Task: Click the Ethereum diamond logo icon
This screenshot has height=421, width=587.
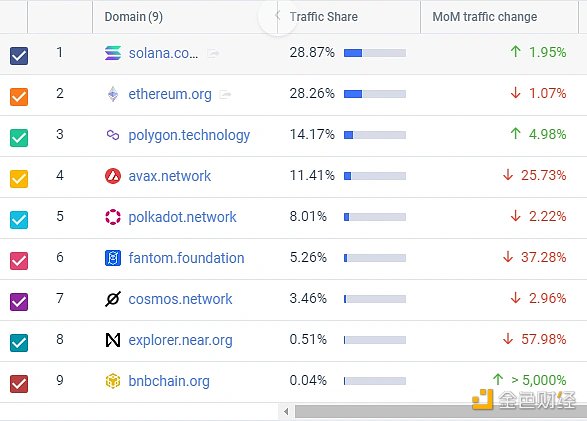Action: pos(113,94)
